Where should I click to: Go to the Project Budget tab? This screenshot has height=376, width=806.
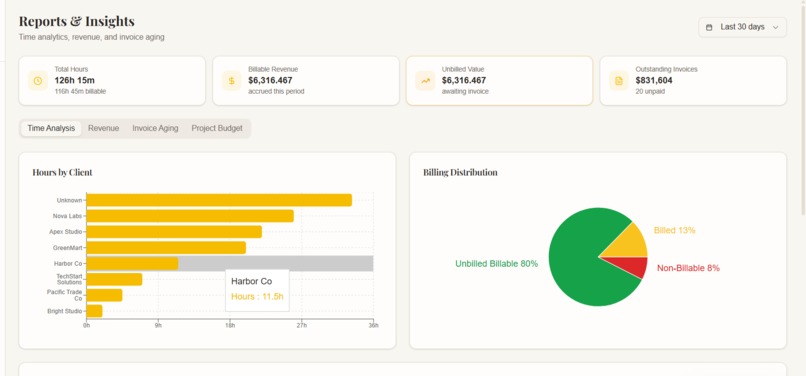coord(217,128)
